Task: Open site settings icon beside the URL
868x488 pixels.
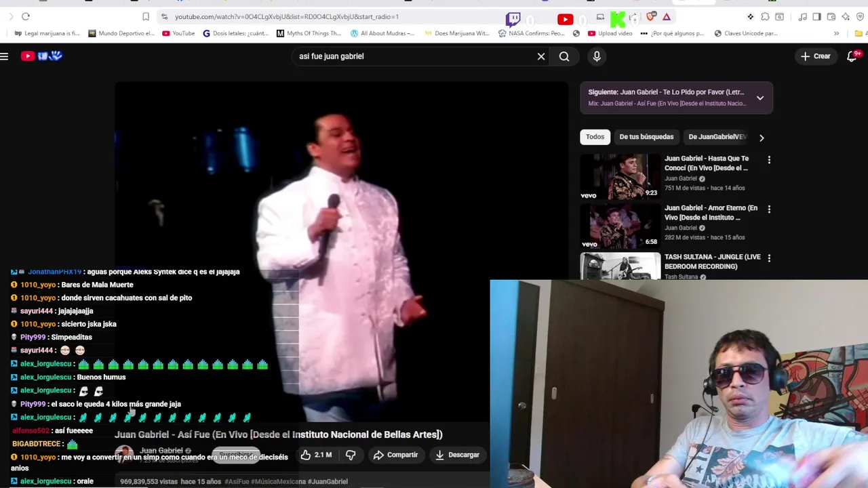Action: 164,16
